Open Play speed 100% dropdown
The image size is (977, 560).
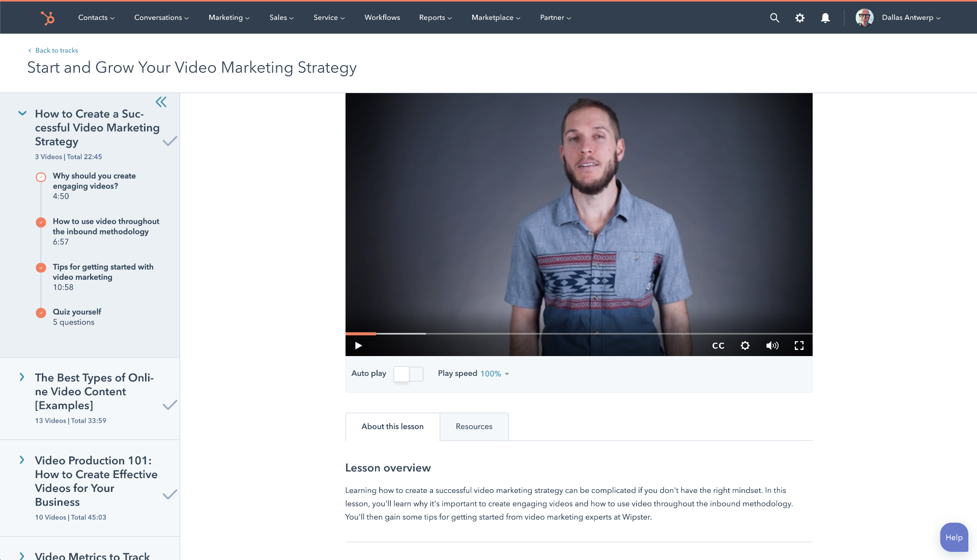pos(495,374)
